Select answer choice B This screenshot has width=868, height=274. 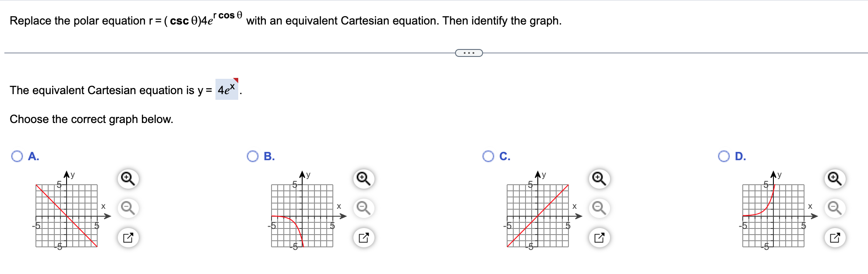pyautogui.click(x=252, y=156)
